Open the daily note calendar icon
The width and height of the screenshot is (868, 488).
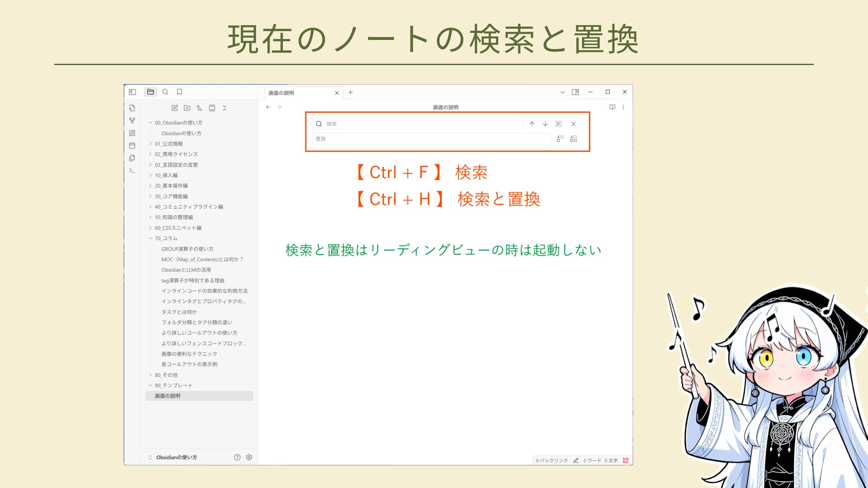(x=132, y=146)
